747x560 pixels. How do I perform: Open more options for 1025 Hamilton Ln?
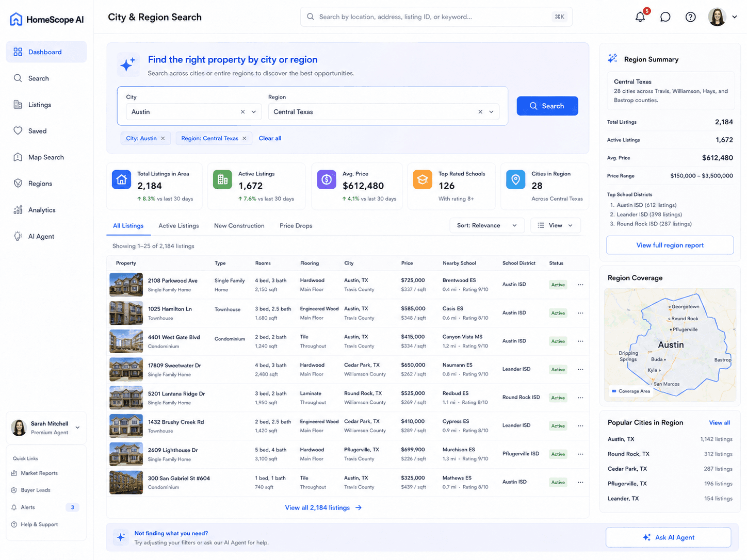pyautogui.click(x=580, y=313)
